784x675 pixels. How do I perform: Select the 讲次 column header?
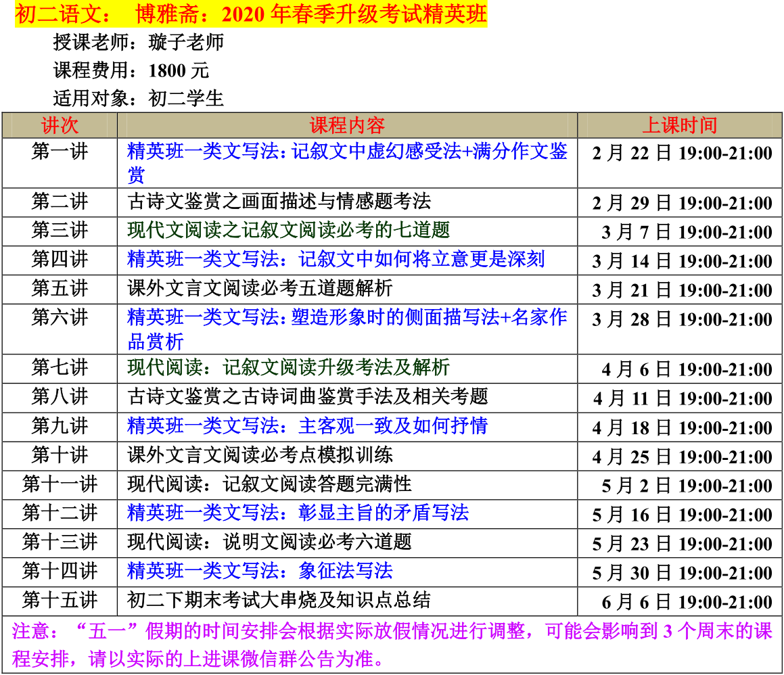(60, 125)
